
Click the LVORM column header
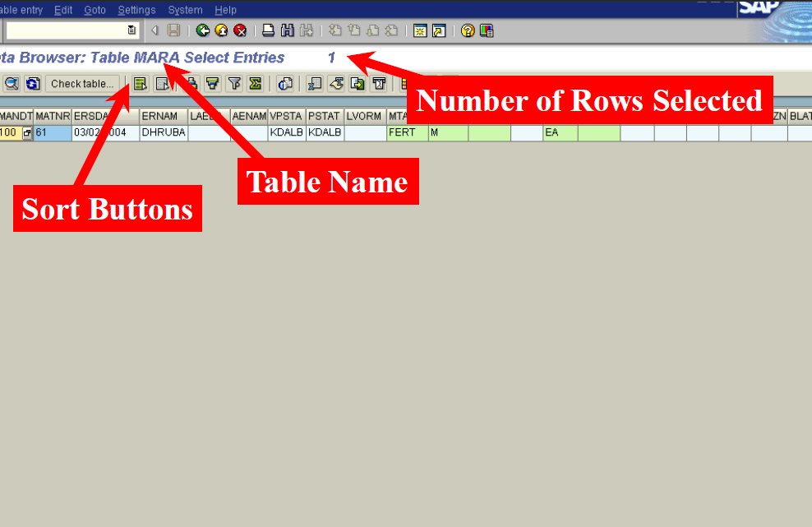click(x=365, y=117)
